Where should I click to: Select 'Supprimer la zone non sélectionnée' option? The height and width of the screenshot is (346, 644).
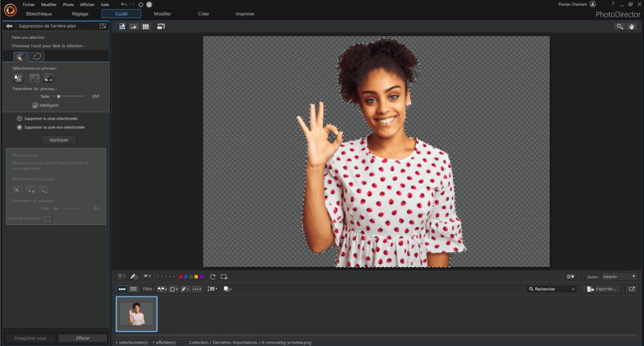coord(20,128)
